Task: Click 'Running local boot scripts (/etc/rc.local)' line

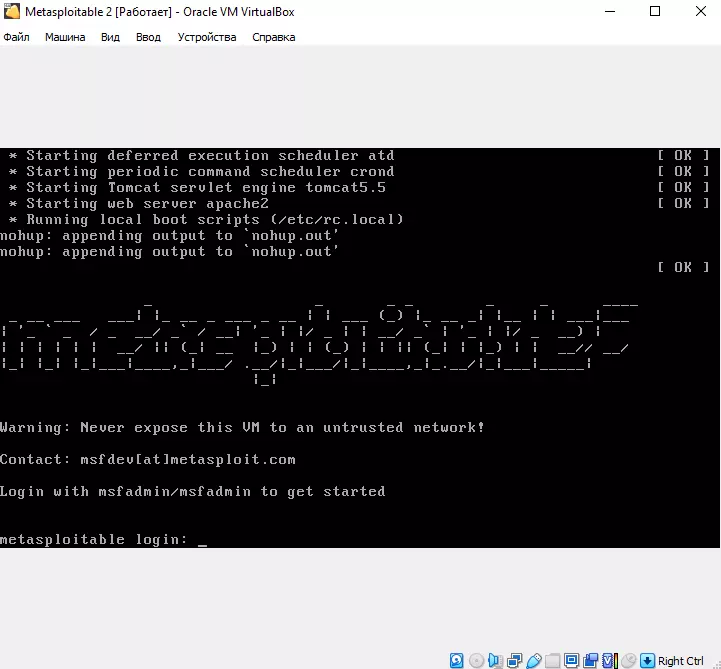Action: (206, 219)
